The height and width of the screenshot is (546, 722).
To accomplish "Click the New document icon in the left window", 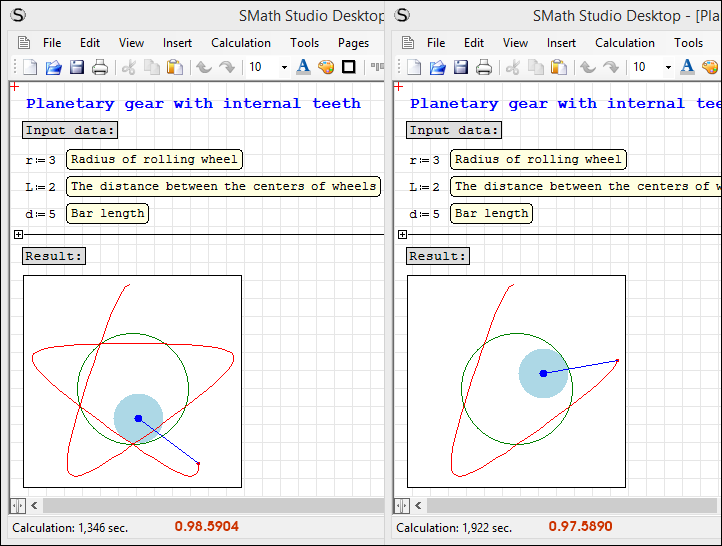I will click(x=30, y=67).
